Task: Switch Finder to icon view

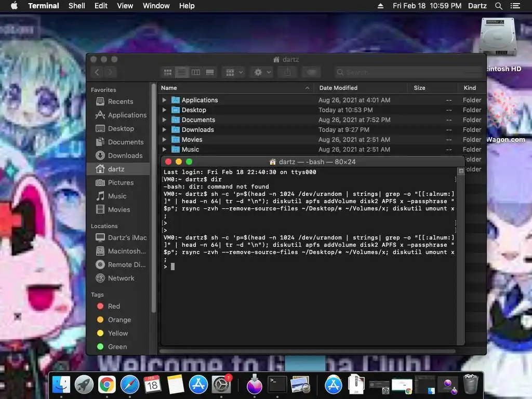Action: click(x=168, y=72)
